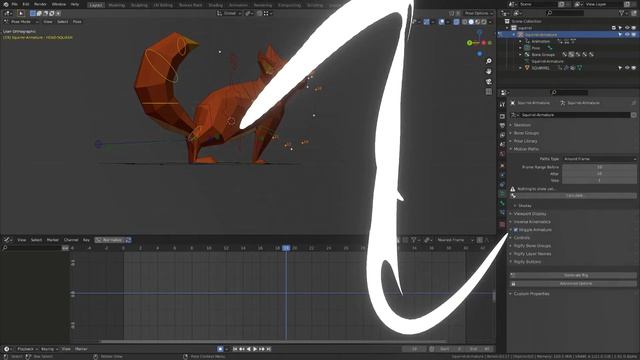Toggle selectability arrow for SQUIRREL mesh row
This screenshot has width=640, height=360.
pos(620,68)
